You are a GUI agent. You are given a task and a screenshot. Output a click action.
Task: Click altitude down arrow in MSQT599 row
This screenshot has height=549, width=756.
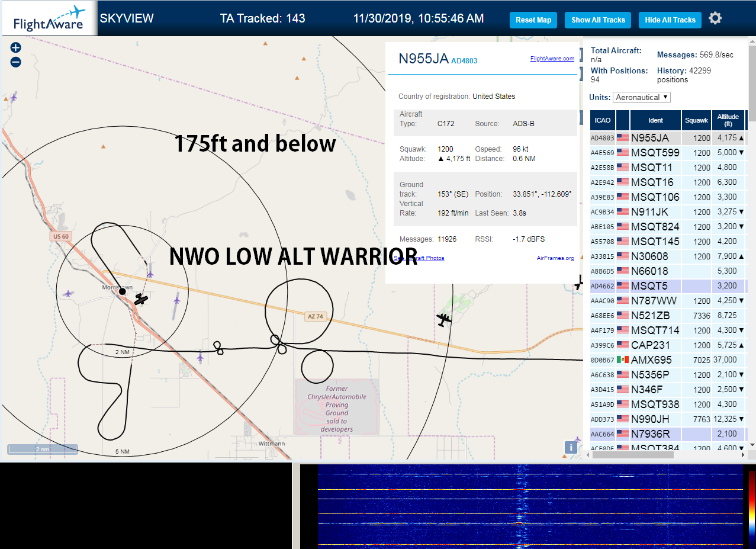tap(742, 153)
